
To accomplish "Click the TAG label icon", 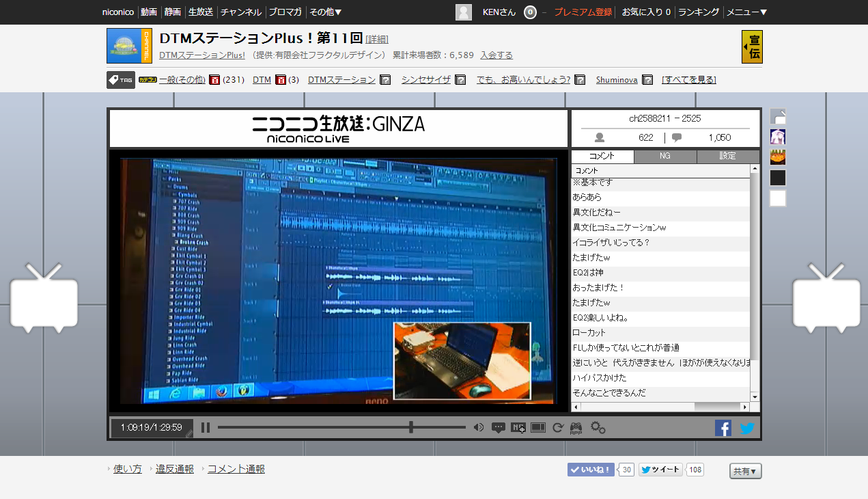I will point(121,80).
